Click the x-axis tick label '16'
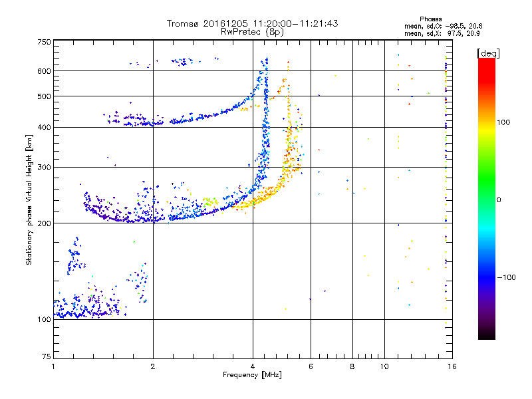 click(452, 366)
